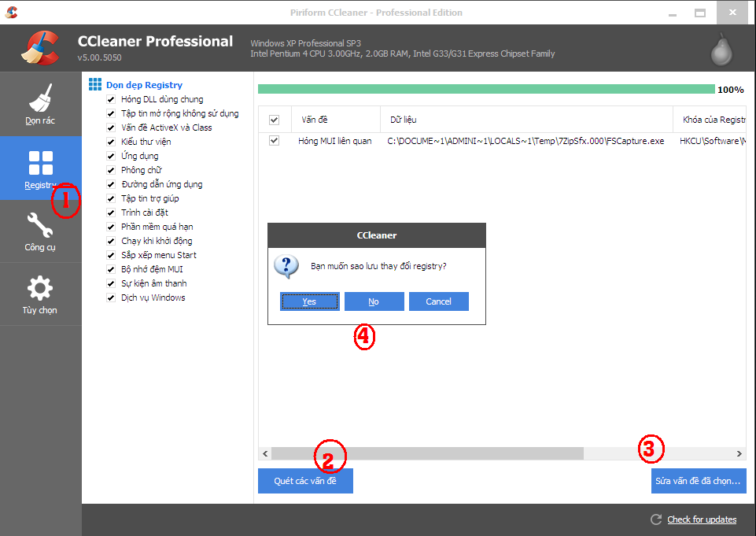The width and height of the screenshot is (756, 536).
Task: Click the CCleaner logo in the header
Action: (x=40, y=48)
